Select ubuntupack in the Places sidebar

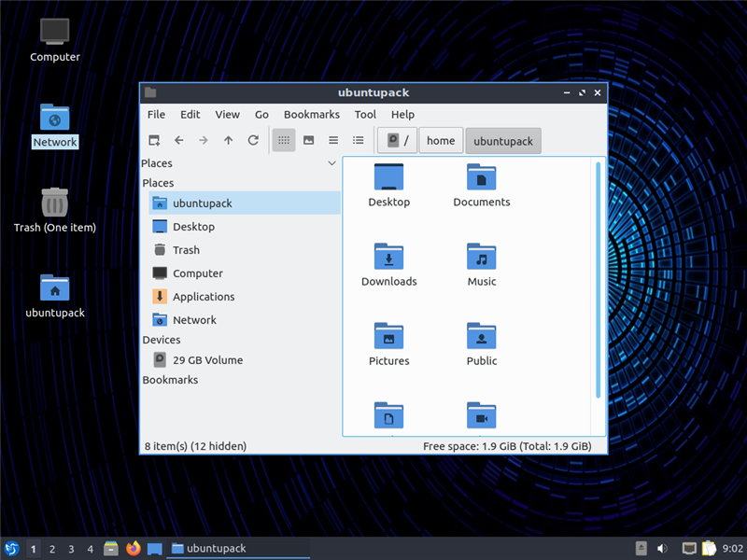tap(245, 203)
